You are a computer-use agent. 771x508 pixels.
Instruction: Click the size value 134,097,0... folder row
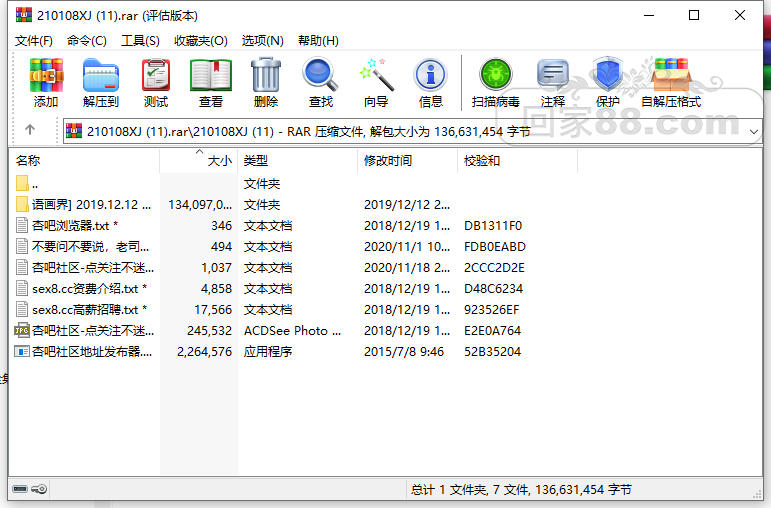click(x=200, y=205)
